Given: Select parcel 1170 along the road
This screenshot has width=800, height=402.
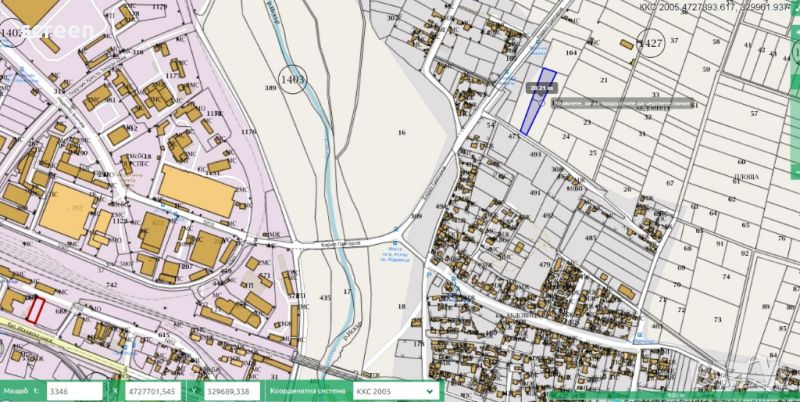Looking at the screenshot, I should [x=248, y=132].
